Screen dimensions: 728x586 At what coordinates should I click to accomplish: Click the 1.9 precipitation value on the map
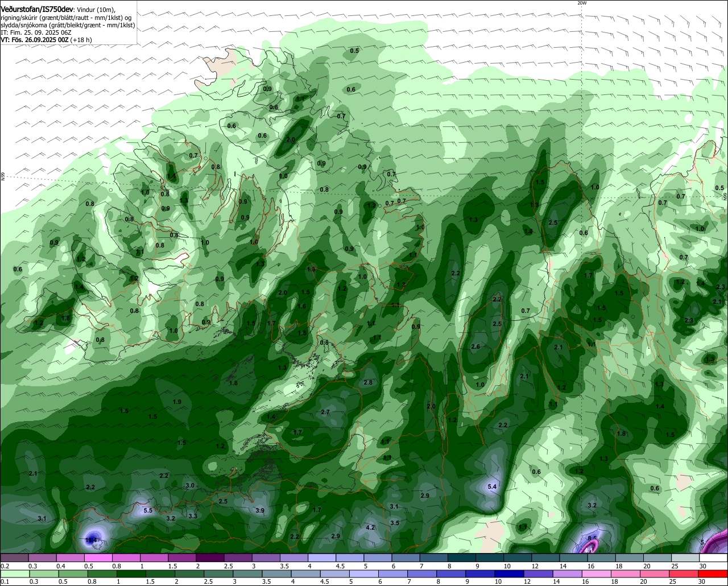(x=177, y=402)
